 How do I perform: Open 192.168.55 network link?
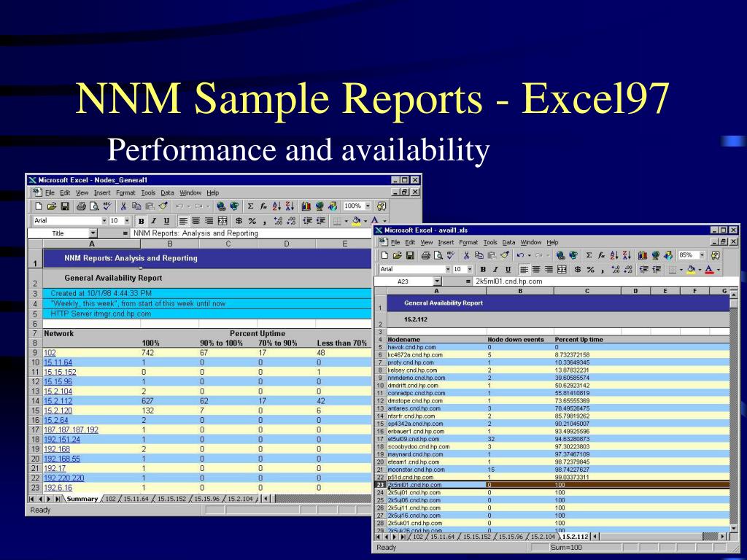pyautogui.click(x=62, y=459)
